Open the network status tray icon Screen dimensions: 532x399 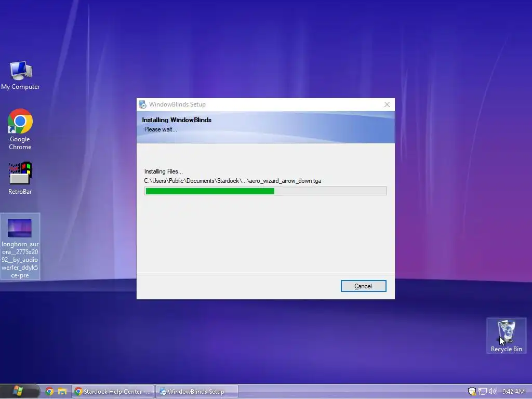[x=483, y=392]
